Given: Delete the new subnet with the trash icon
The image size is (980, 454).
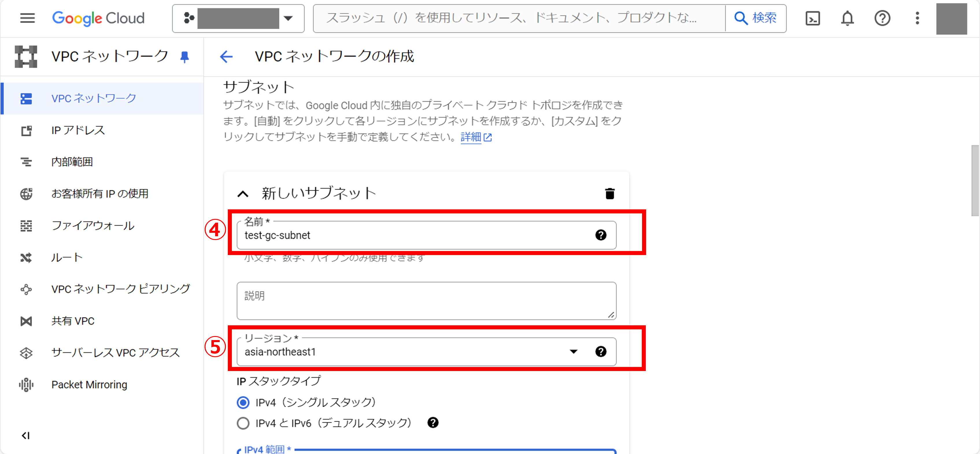Looking at the screenshot, I should point(609,194).
